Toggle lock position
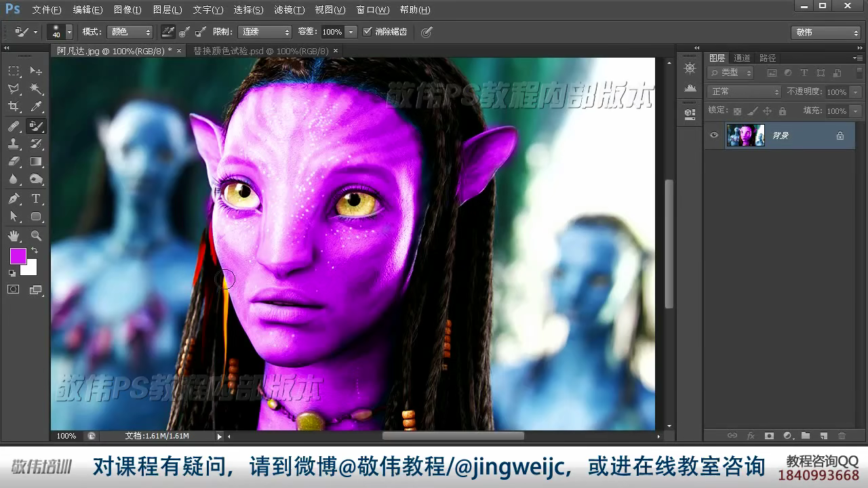 tap(768, 111)
